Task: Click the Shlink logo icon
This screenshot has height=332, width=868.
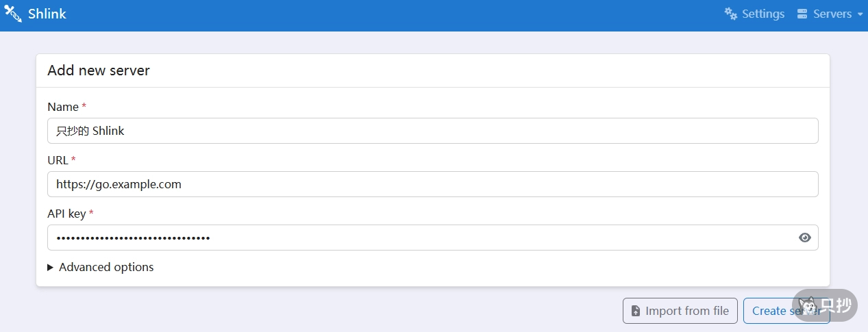Action: (x=13, y=14)
